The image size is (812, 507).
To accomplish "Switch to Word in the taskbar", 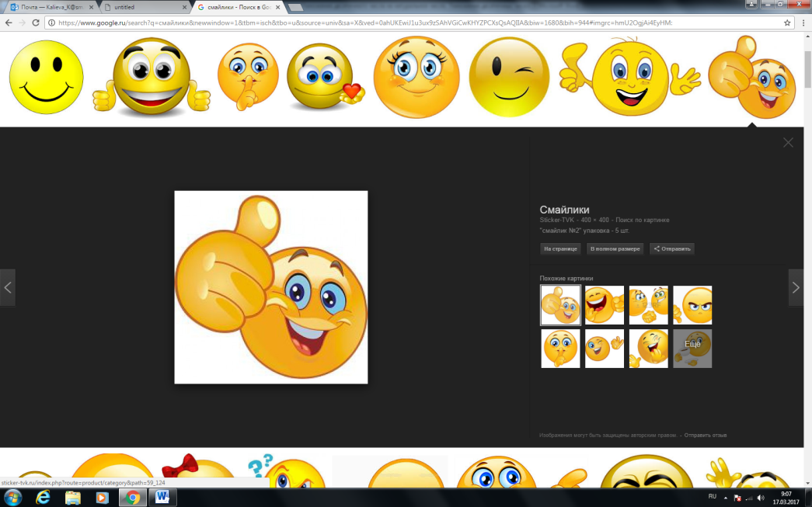I will [x=162, y=498].
